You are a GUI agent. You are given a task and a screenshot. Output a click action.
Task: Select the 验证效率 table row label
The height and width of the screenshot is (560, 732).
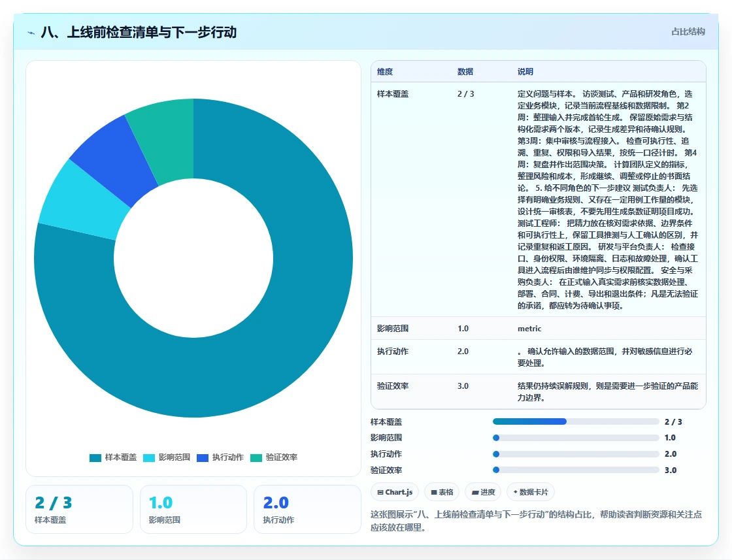(x=393, y=386)
